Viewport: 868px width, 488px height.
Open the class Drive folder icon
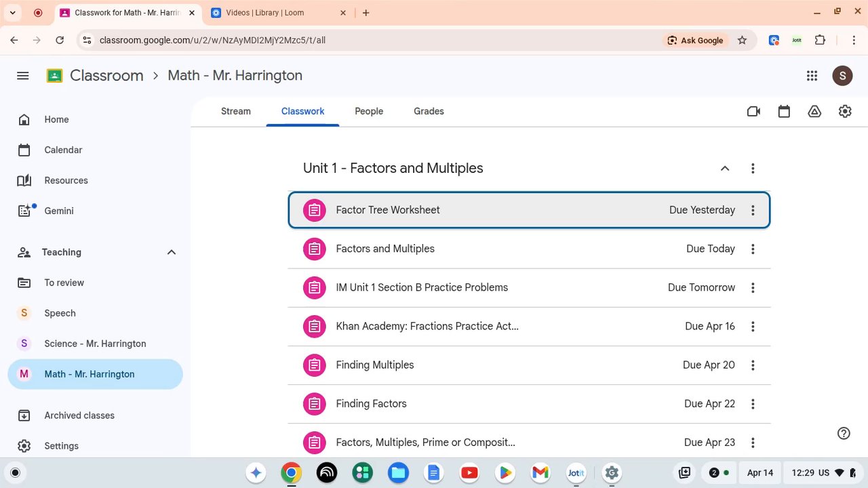click(814, 111)
